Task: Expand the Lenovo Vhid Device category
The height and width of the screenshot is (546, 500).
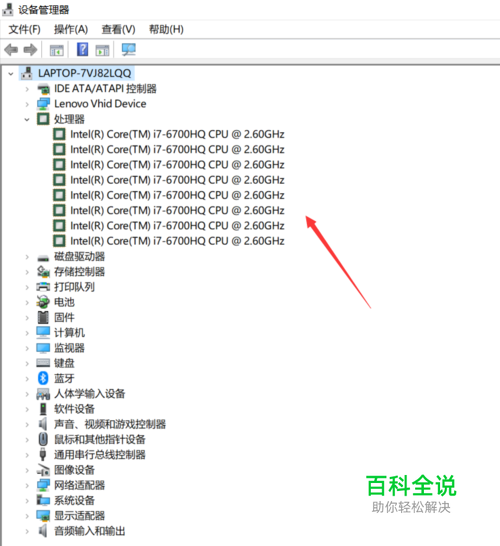Action: (27, 104)
